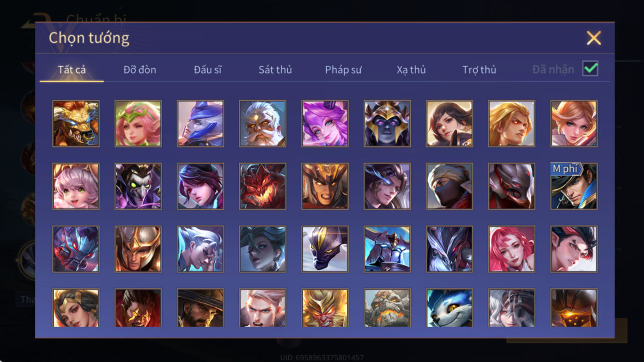Show the 'Sát thủ' hero category
The image size is (644, 362).
coord(275,70)
